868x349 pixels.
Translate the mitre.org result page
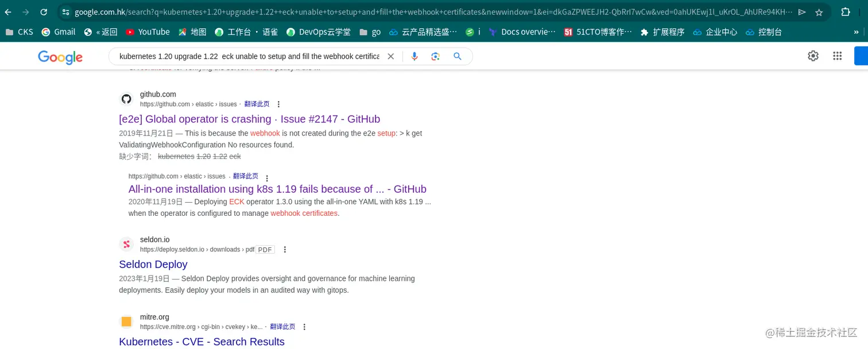click(282, 327)
